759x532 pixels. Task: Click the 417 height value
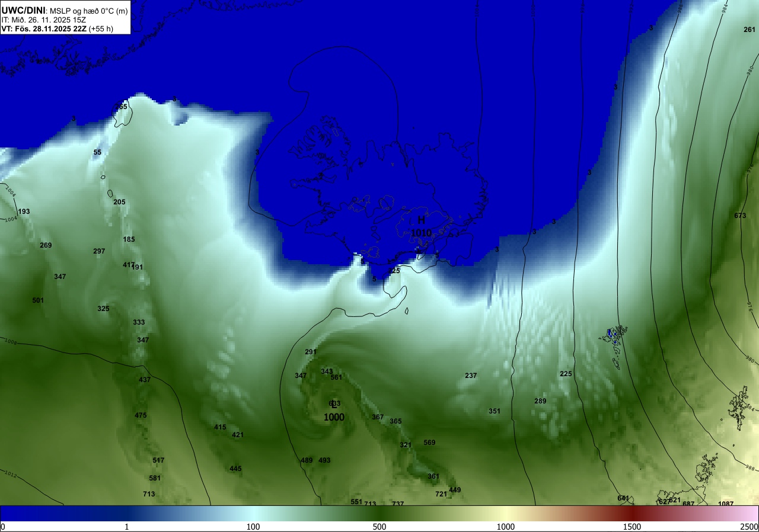128,265
